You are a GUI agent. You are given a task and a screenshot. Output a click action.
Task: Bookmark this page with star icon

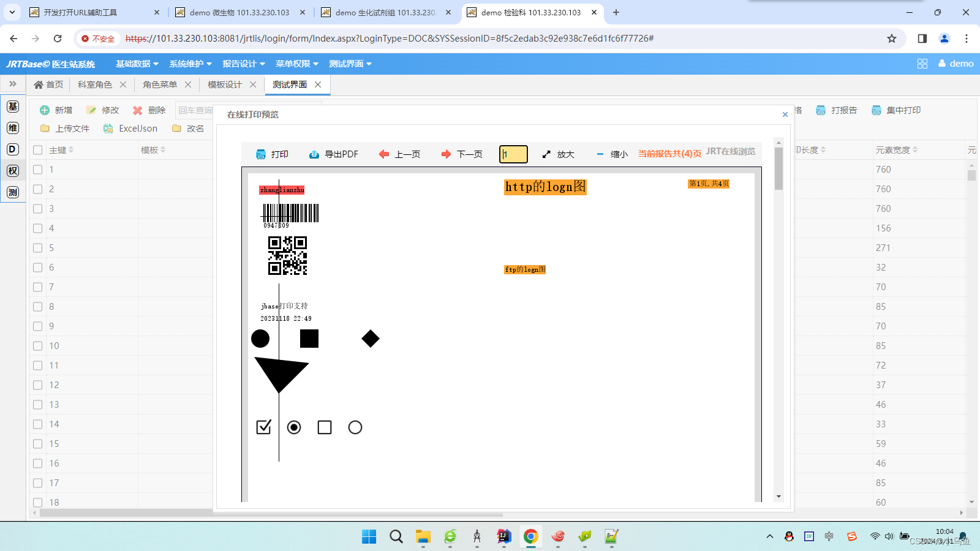[892, 39]
